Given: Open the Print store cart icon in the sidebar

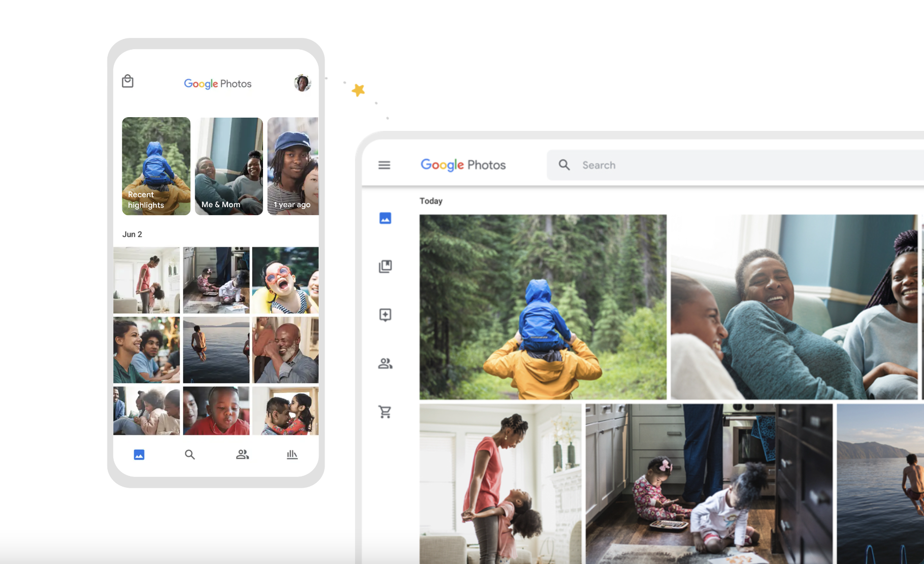Looking at the screenshot, I should pyautogui.click(x=385, y=411).
